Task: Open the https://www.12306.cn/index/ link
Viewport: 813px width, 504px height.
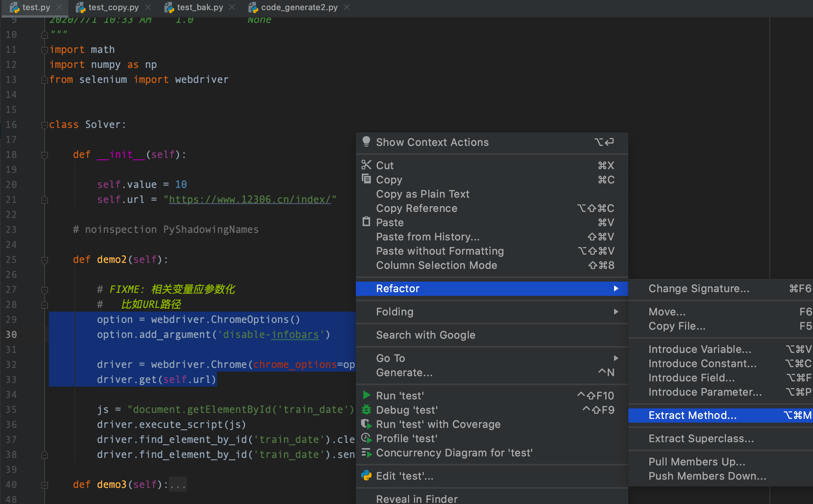Action: (250, 199)
